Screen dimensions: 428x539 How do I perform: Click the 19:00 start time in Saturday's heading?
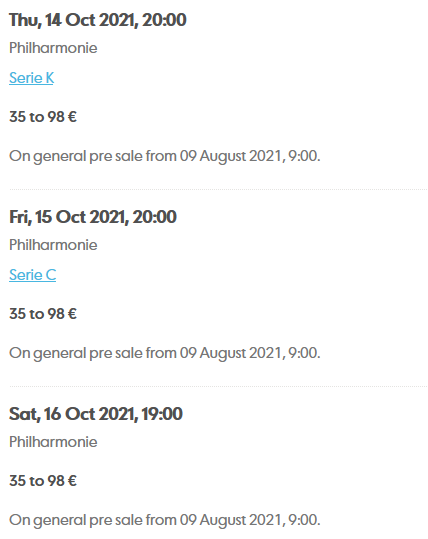click(x=162, y=414)
